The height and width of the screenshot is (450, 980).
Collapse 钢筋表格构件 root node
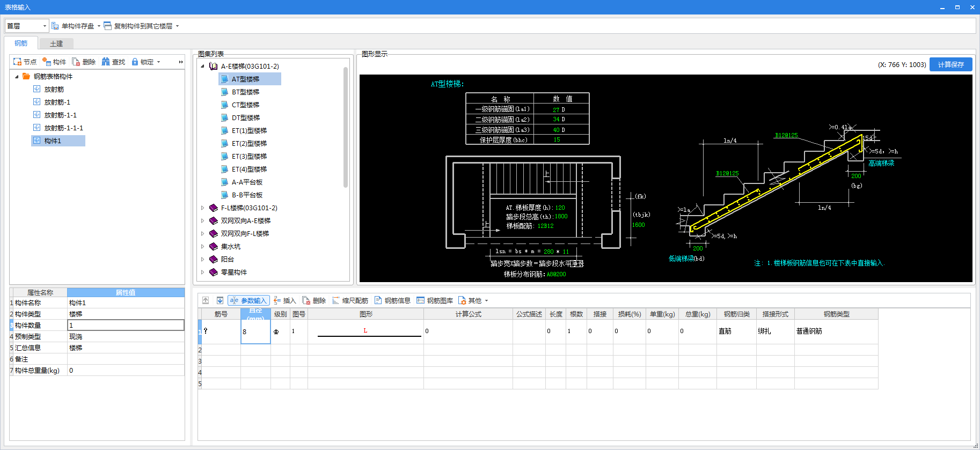tap(17, 76)
